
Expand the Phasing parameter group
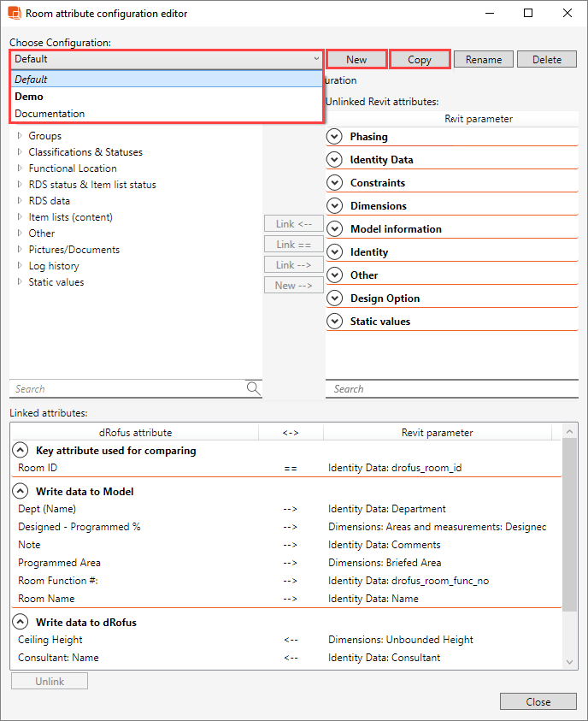(334, 137)
